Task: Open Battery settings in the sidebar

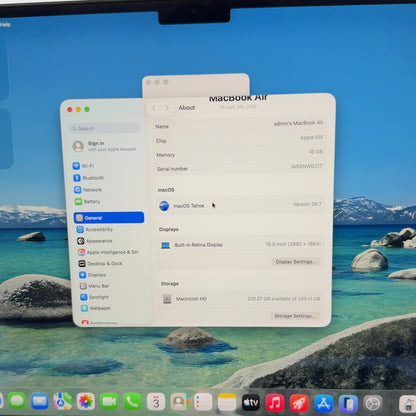Action: coord(87,202)
